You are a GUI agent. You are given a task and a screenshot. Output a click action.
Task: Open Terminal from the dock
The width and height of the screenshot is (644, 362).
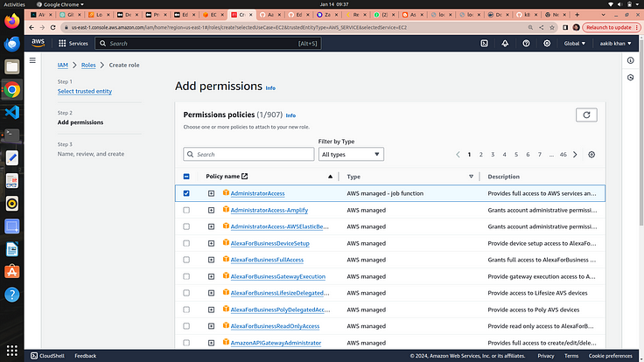(x=12, y=135)
